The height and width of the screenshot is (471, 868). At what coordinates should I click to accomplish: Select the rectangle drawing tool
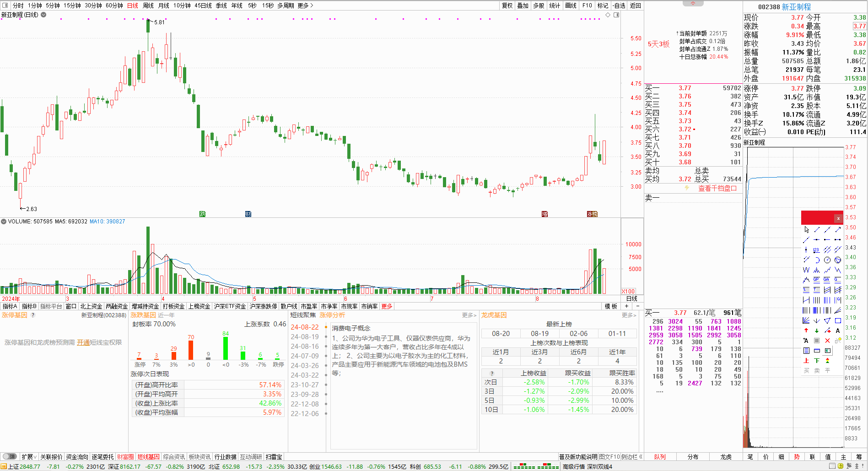(838, 320)
